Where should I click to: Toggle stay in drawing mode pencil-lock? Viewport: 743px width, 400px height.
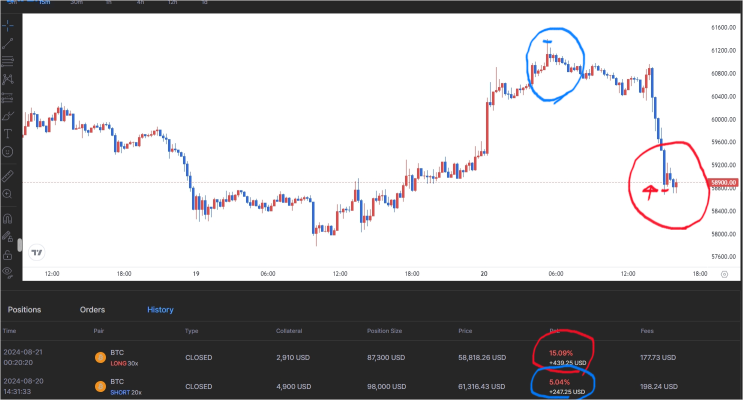click(x=8, y=236)
